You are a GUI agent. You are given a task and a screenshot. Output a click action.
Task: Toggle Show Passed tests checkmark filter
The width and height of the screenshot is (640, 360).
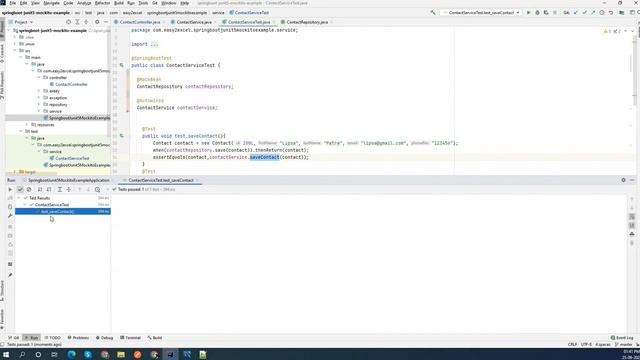pos(20,189)
